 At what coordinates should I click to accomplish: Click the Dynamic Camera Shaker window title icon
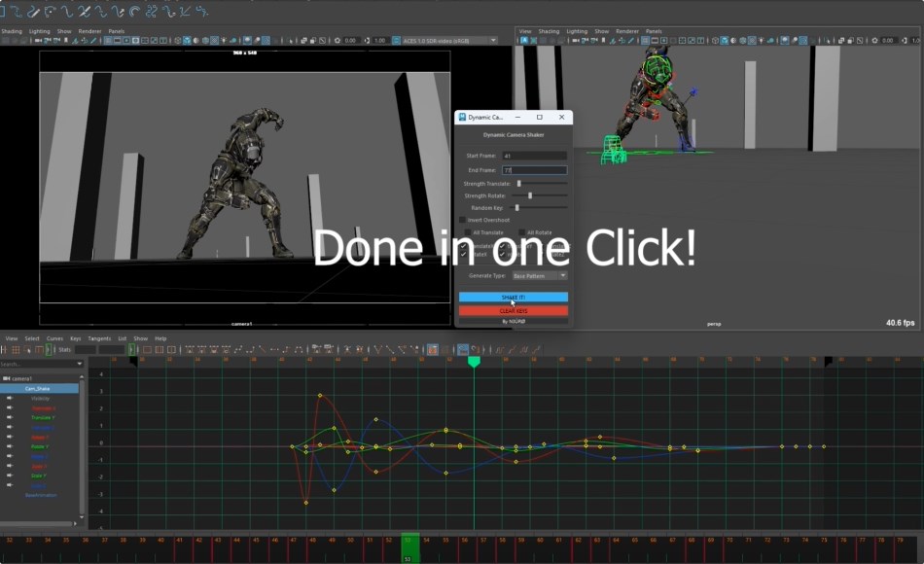pos(462,117)
